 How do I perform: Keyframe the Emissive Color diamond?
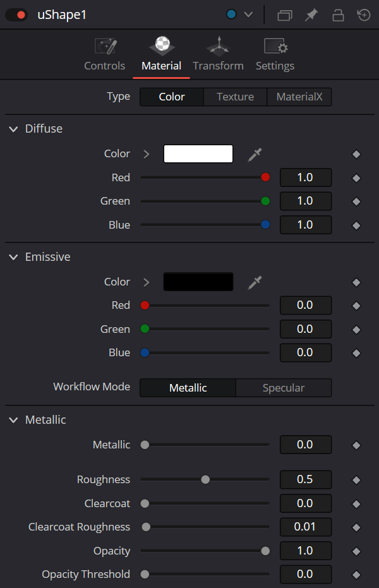pyautogui.click(x=356, y=282)
